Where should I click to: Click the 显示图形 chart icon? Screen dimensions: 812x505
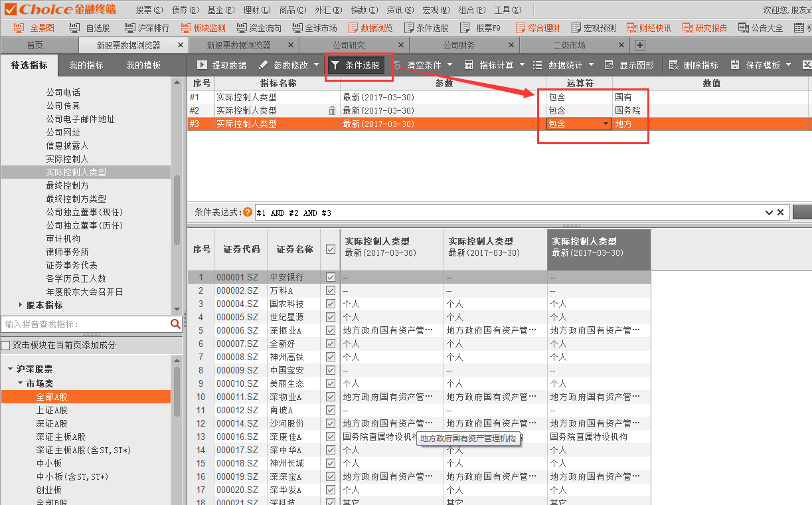pyautogui.click(x=609, y=65)
